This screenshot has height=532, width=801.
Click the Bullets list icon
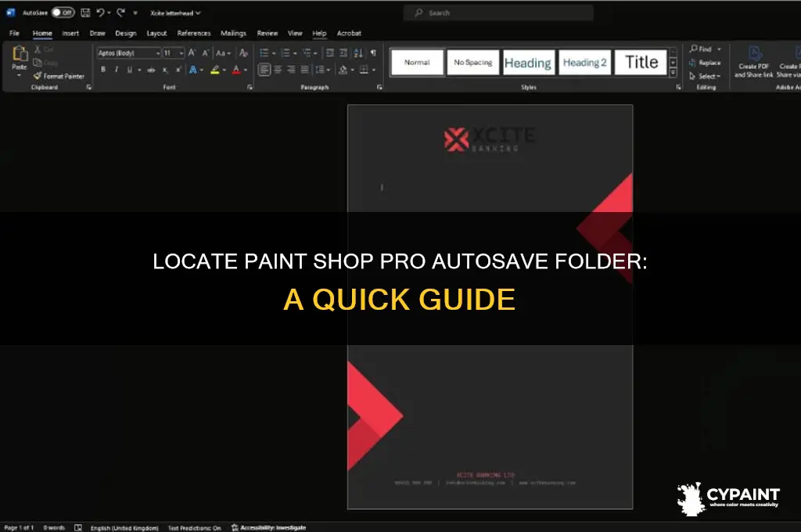pos(264,52)
